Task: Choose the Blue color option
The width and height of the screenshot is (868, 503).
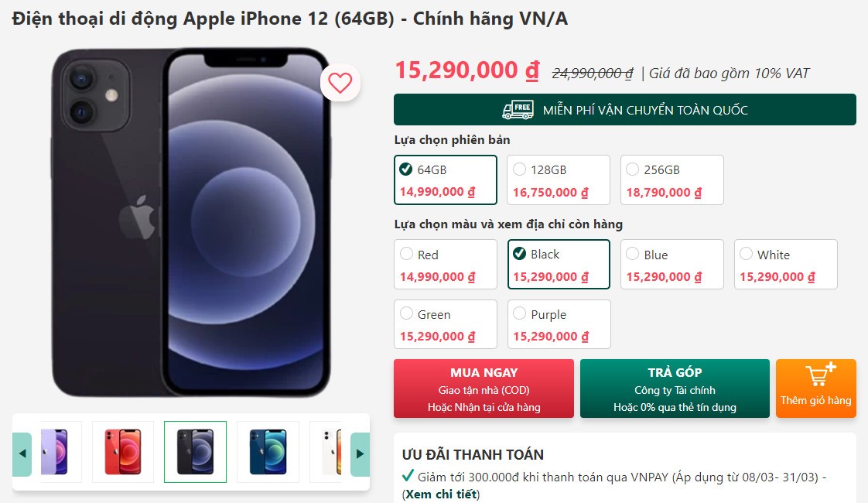Action: point(672,264)
